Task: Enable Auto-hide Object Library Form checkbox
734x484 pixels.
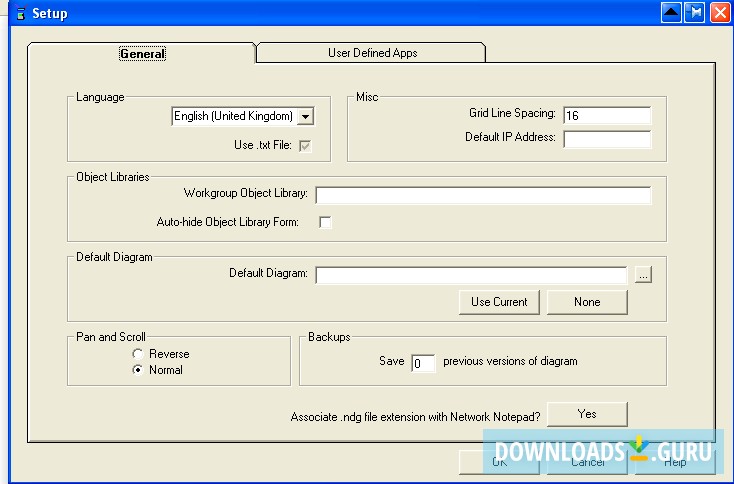Action: (325, 222)
